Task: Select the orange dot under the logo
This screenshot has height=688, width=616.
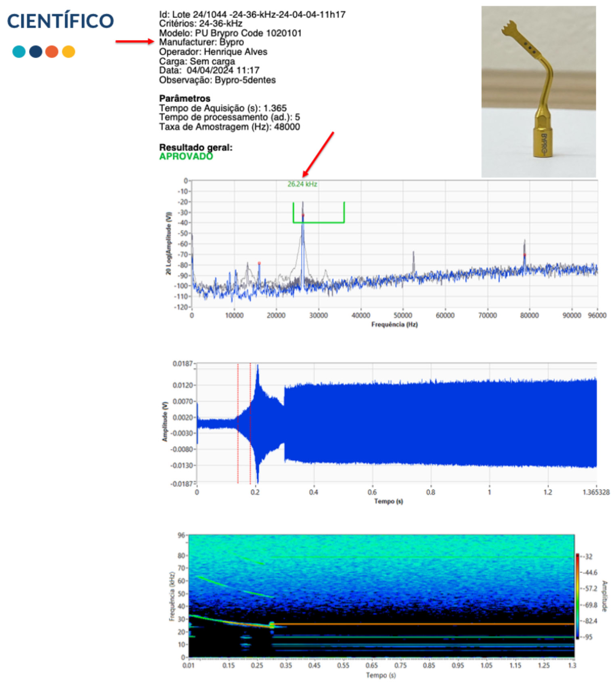Action: tap(52, 52)
